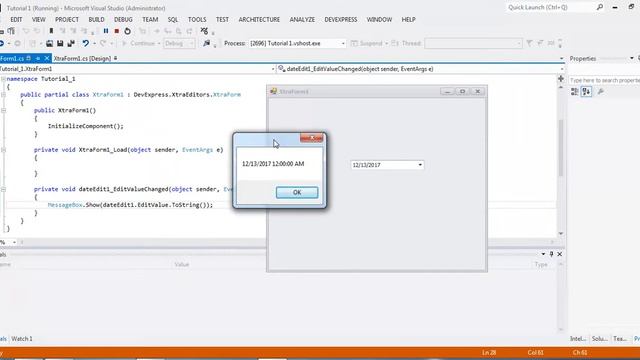Open the Locals panel window options arrow
The width and height of the screenshot is (640, 360).
click(543, 254)
